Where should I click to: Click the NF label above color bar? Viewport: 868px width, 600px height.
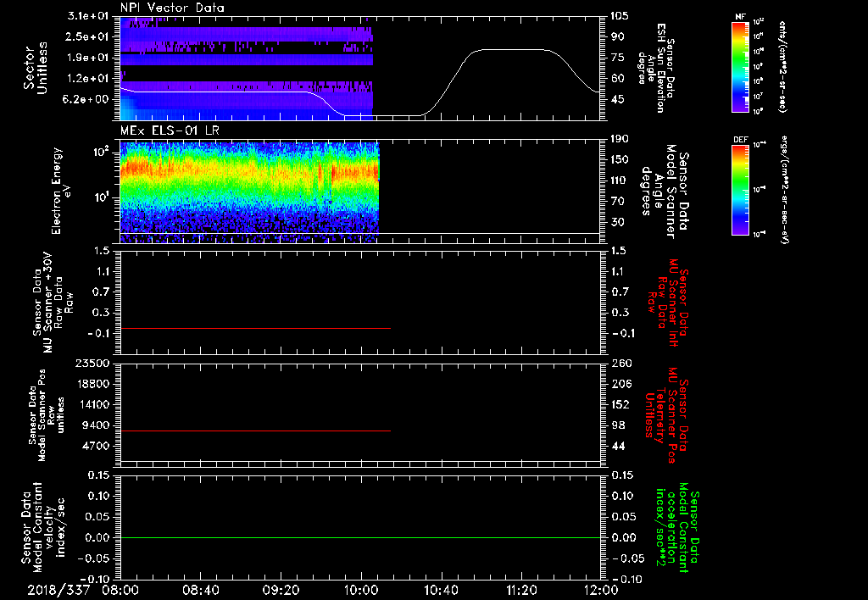(740, 17)
